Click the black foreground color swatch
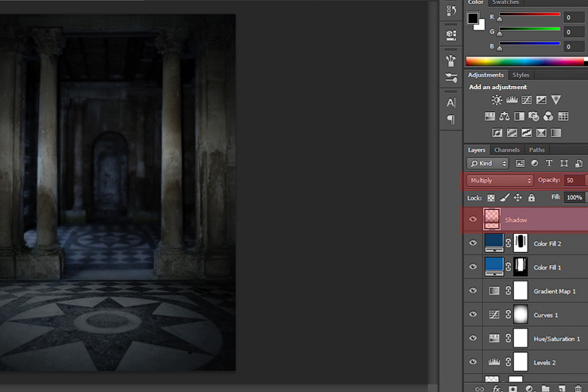 473,17
